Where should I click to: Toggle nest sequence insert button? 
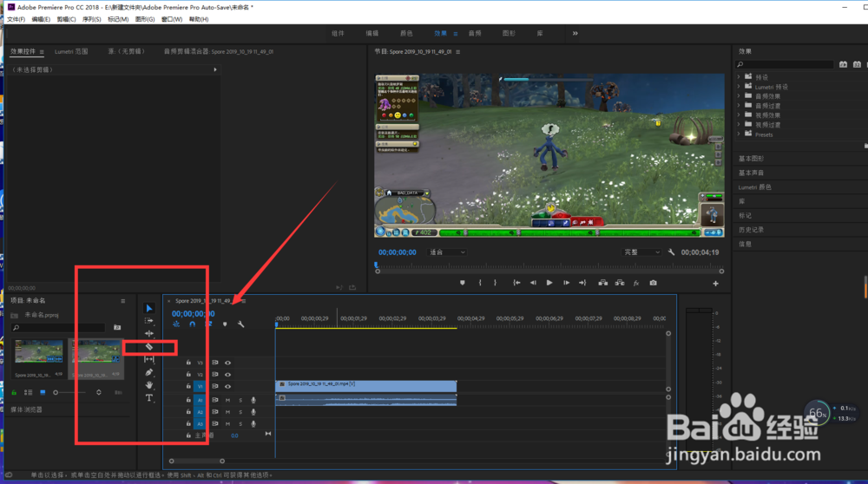click(176, 324)
